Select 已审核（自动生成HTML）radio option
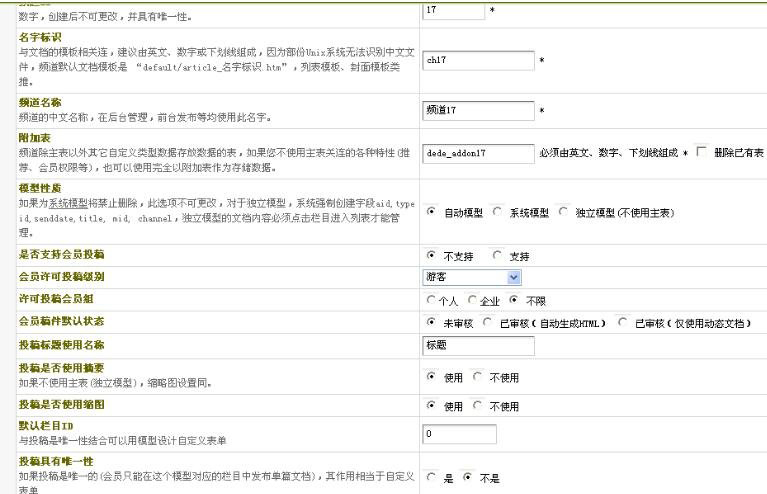767x494 pixels. [x=486, y=323]
